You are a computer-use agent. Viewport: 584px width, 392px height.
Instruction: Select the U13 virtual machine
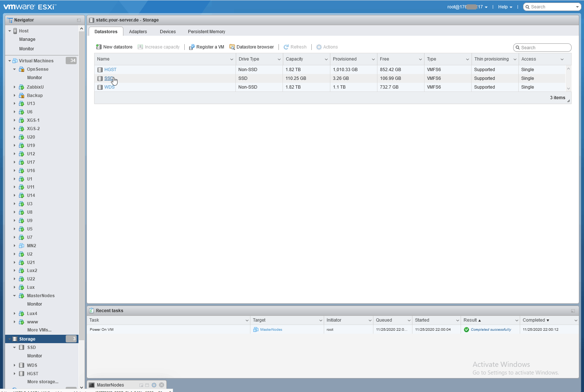[x=31, y=104]
